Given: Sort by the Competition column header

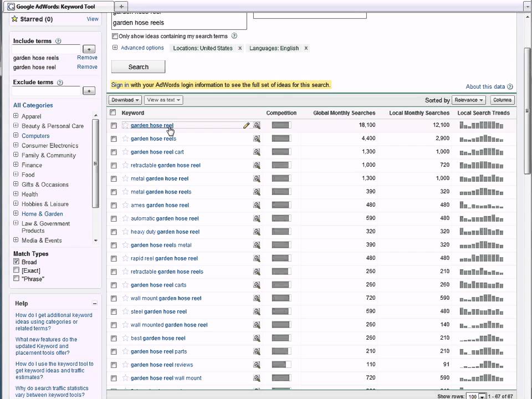Looking at the screenshot, I should pos(282,113).
